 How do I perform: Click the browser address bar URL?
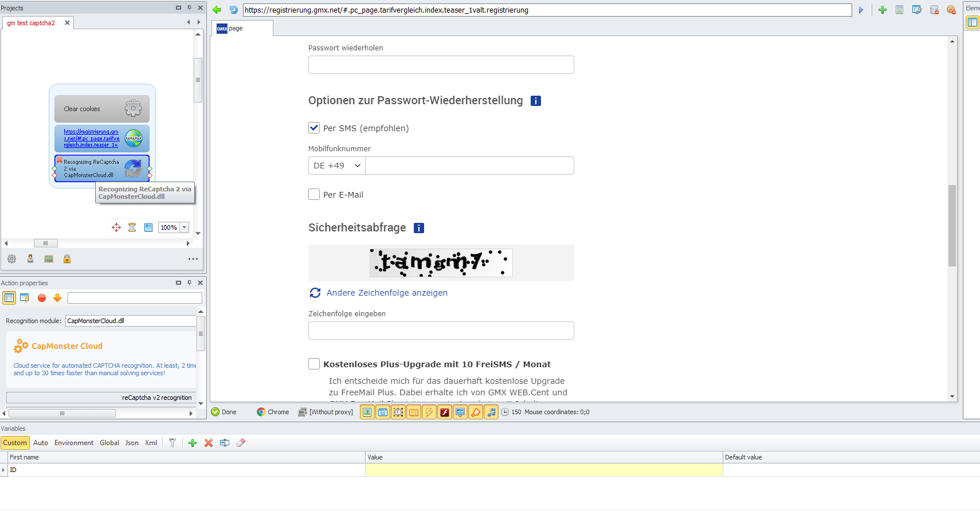click(547, 10)
